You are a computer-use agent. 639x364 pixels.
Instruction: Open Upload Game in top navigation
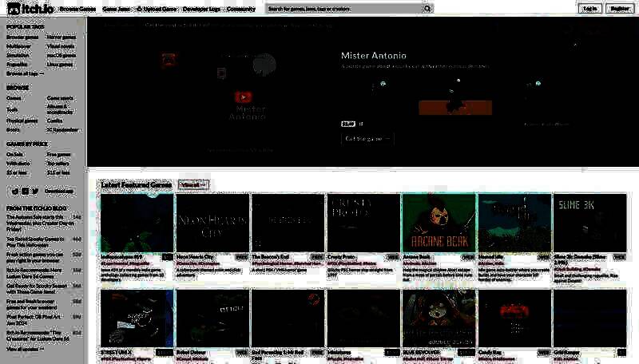pyautogui.click(x=157, y=9)
